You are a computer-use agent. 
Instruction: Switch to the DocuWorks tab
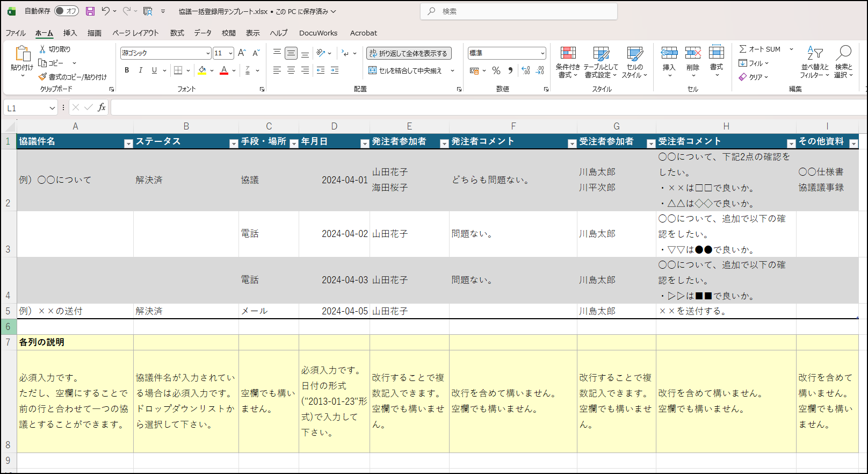click(x=319, y=33)
